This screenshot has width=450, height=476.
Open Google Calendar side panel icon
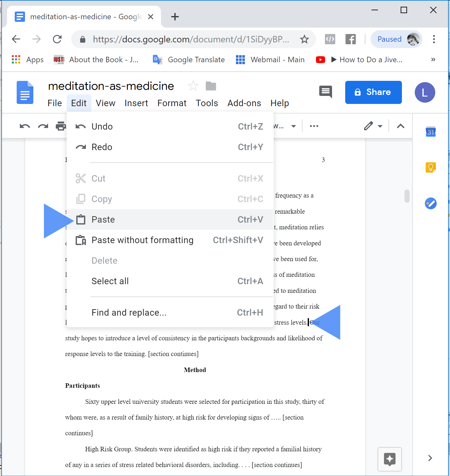(x=430, y=132)
